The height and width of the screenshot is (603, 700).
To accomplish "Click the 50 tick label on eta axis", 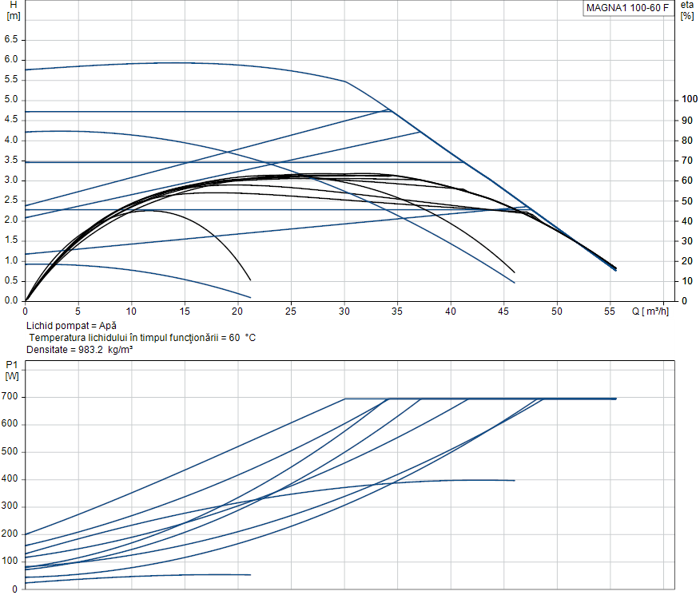I will [x=687, y=200].
